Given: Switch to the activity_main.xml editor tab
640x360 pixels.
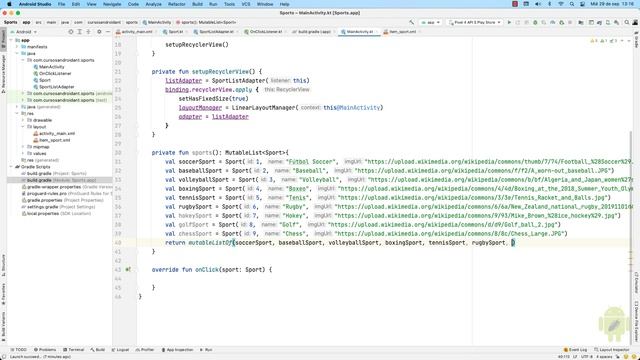Looking at the screenshot, I should pos(136,32).
